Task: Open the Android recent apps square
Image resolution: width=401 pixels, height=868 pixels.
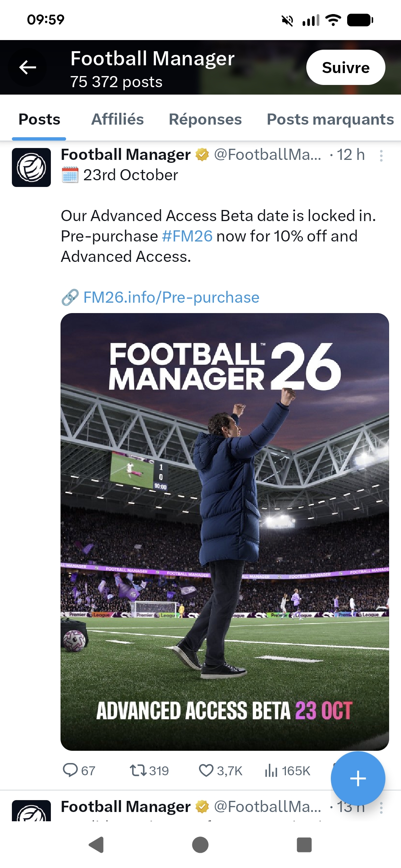Action: [304, 845]
